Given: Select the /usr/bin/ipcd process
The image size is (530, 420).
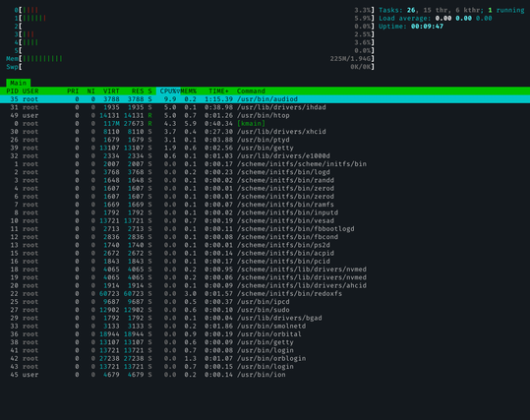Looking at the screenshot, I should pos(265,302).
